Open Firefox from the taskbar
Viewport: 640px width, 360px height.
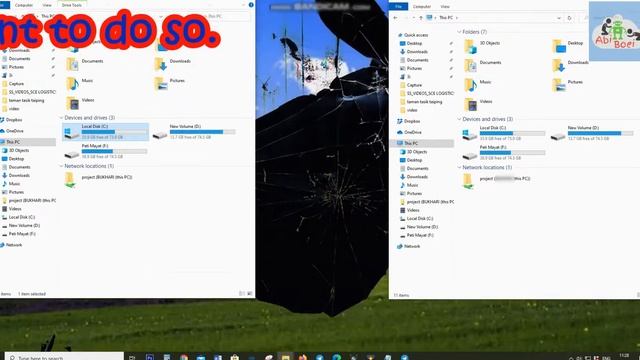[x=302, y=357]
